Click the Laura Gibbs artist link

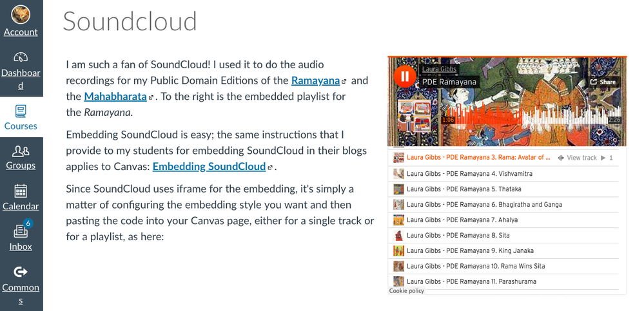click(x=439, y=69)
